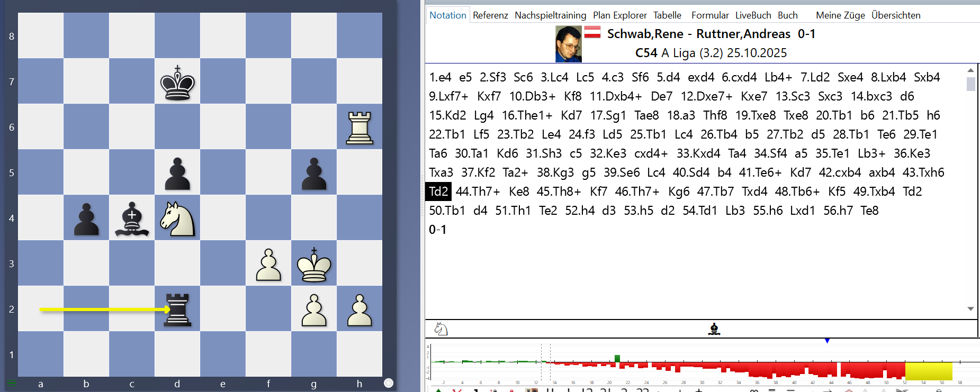Jump to move 44.Th7+

point(478,192)
